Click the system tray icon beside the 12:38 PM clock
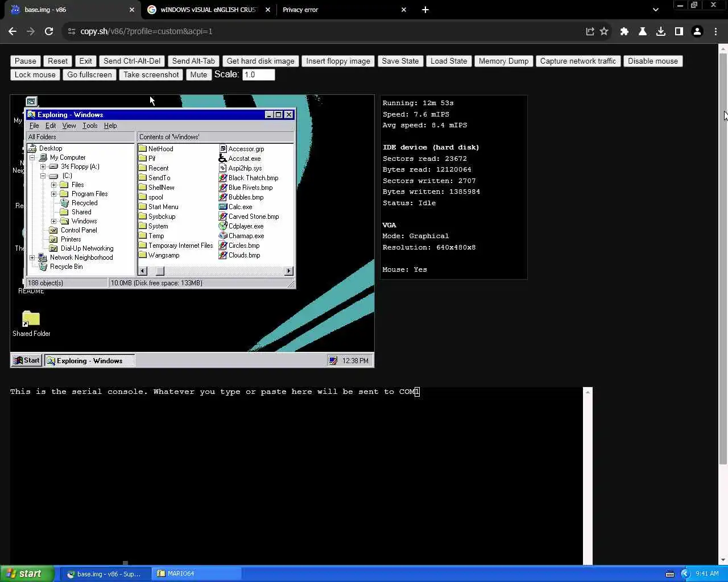Screen dimensions: 728x582 click(333, 360)
